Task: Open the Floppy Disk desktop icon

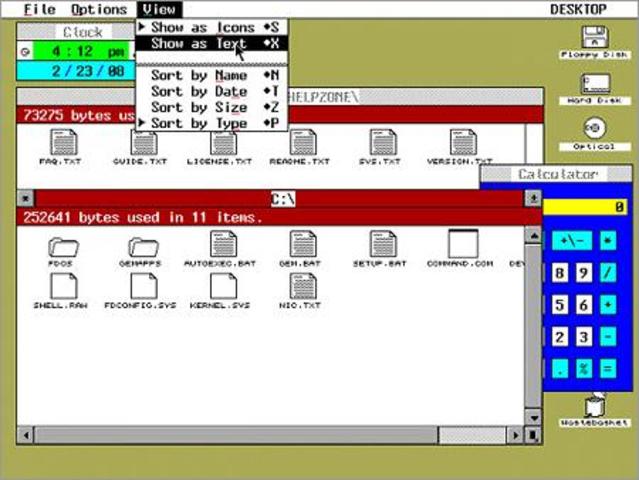Action: coord(595,43)
